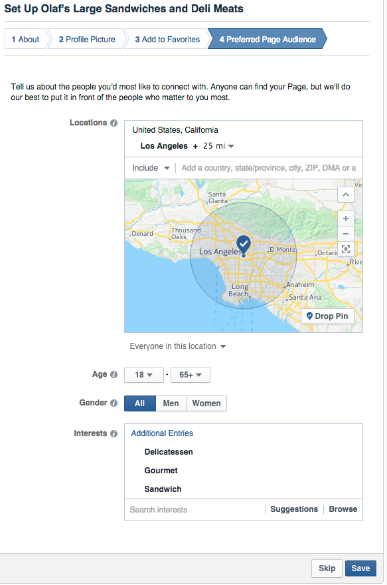Click the map fit-to-selection icon
The width and height of the screenshot is (387, 585).
pyautogui.click(x=346, y=249)
